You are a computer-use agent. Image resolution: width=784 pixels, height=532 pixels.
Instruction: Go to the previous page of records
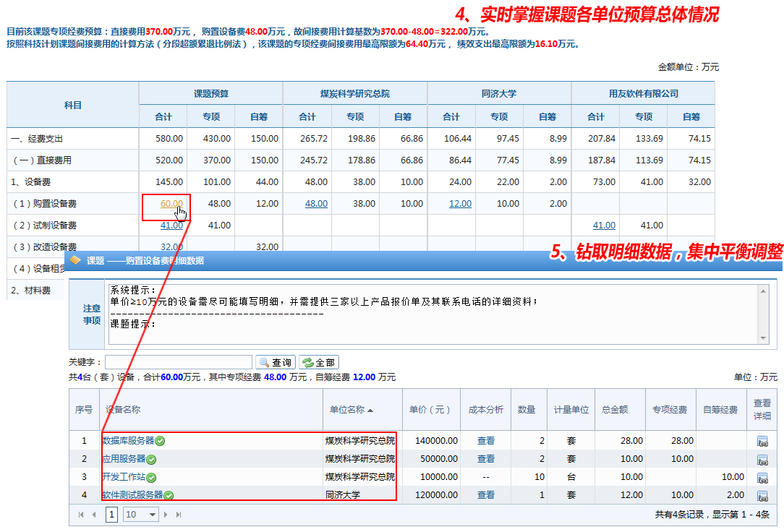click(x=93, y=515)
